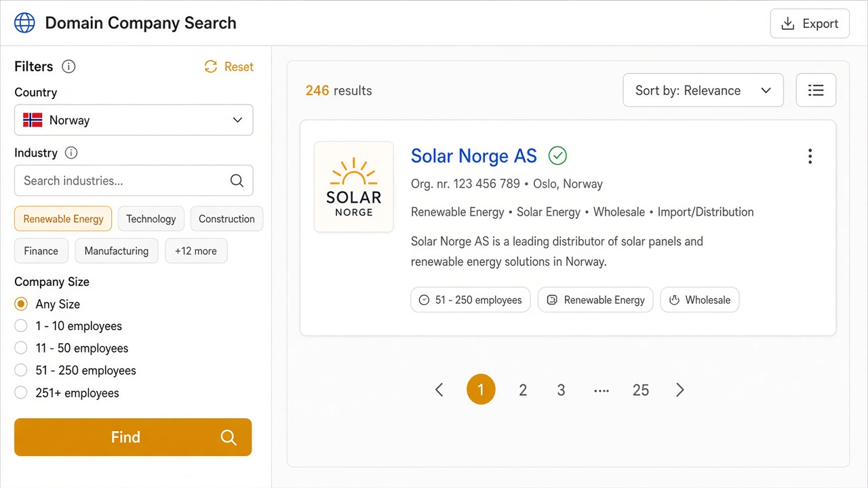This screenshot has width=868, height=488.
Task: Jump to page 25
Action: tap(641, 390)
